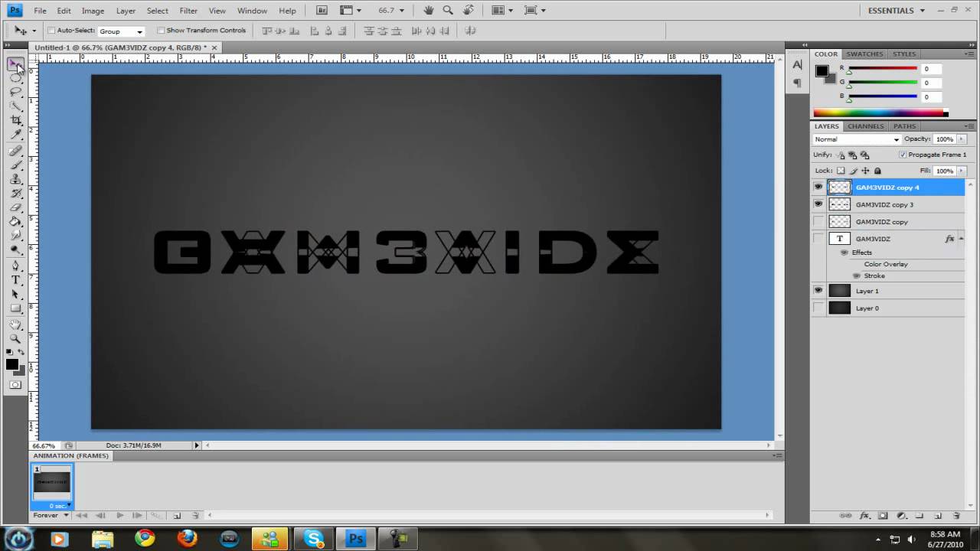The height and width of the screenshot is (551, 980).
Task: Select the Burn tool
Action: coord(15,249)
